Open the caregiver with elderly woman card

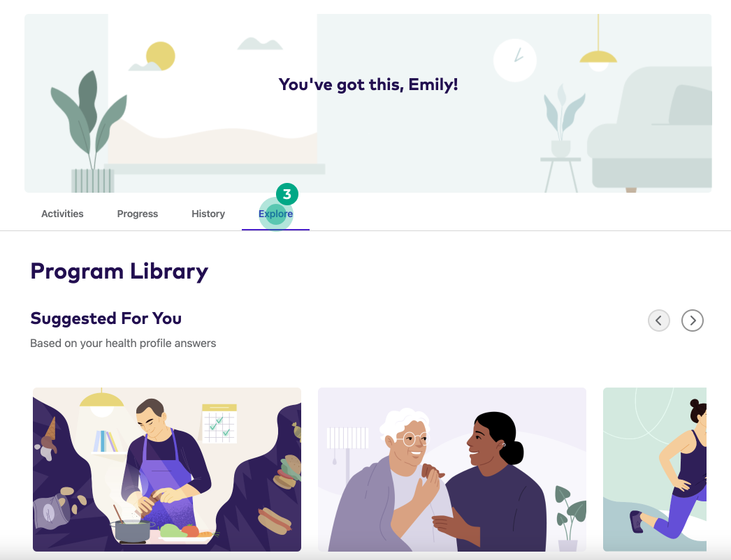click(x=451, y=469)
